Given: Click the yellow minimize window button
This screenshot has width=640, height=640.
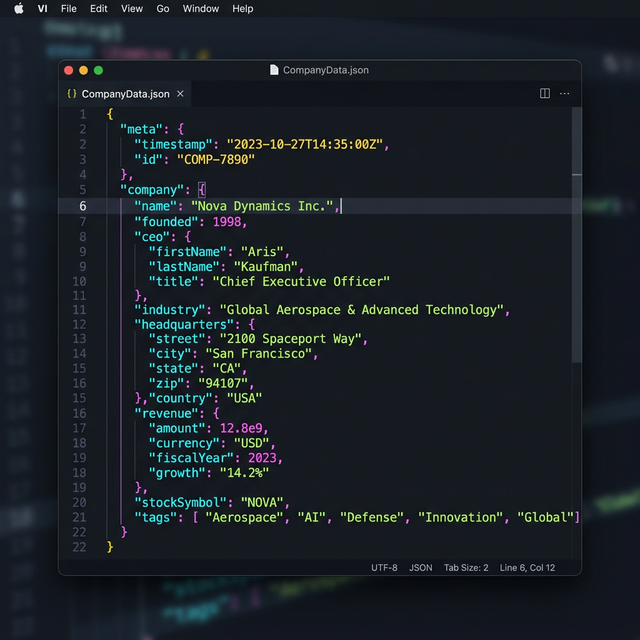Looking at the screenshot, I should [83, 70].
